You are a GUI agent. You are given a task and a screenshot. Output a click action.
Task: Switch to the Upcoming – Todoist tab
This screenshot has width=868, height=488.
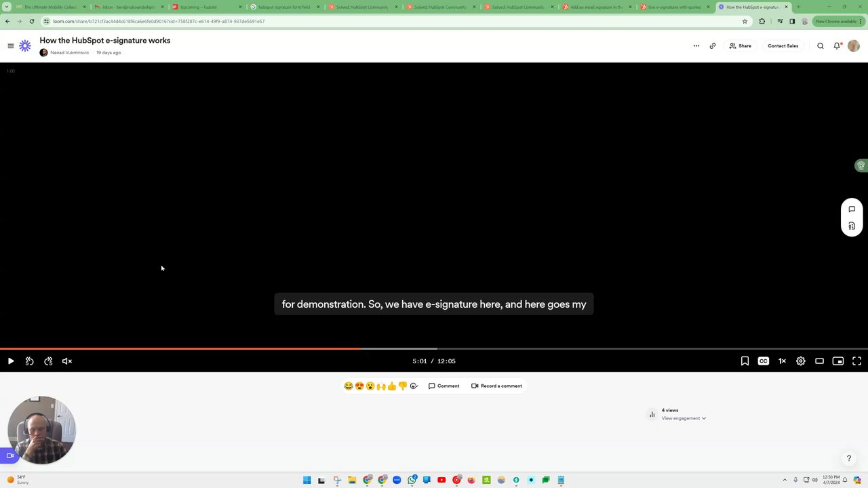(206, 7)
